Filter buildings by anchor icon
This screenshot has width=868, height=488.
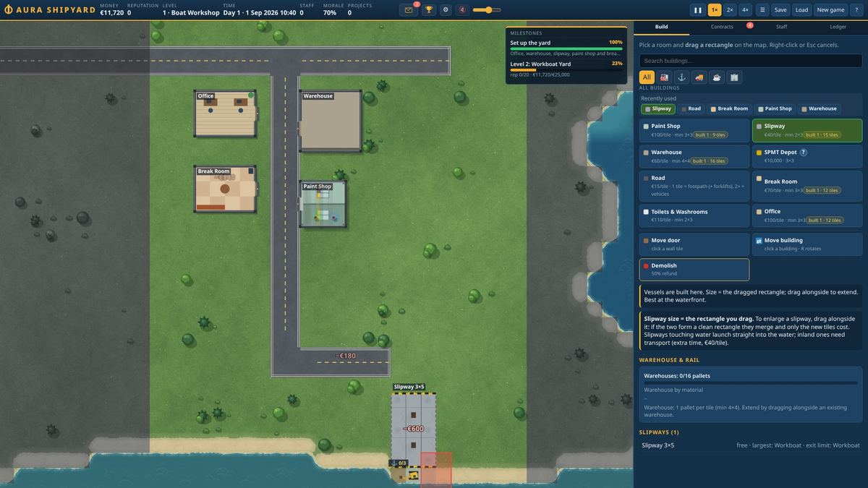pyautogui.click(x=681, y=77)
